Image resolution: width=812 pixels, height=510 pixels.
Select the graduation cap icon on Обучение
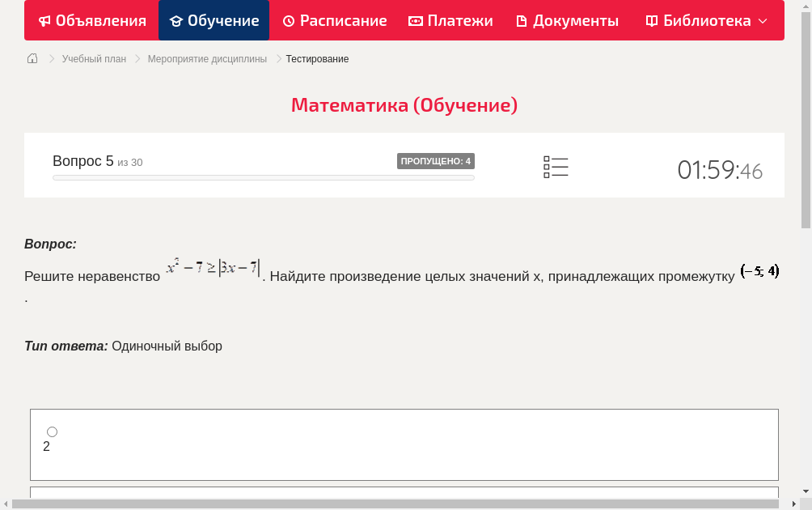click(176, 20)
